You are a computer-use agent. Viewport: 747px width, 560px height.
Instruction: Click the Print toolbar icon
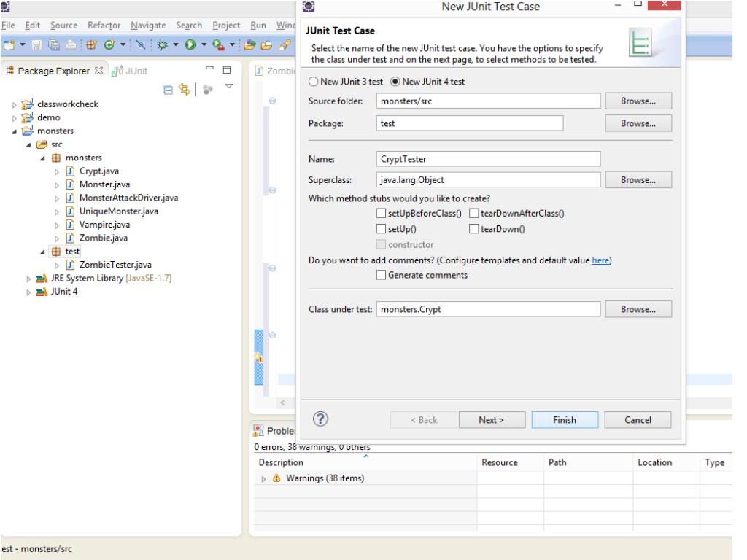[x=71, y=44]
